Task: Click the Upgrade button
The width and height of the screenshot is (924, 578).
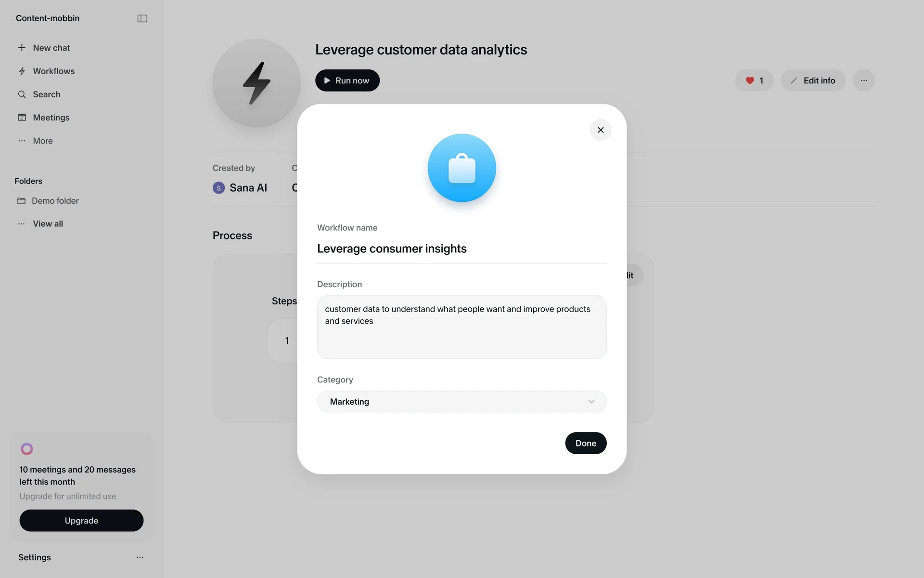Action: tap(81, 521)
